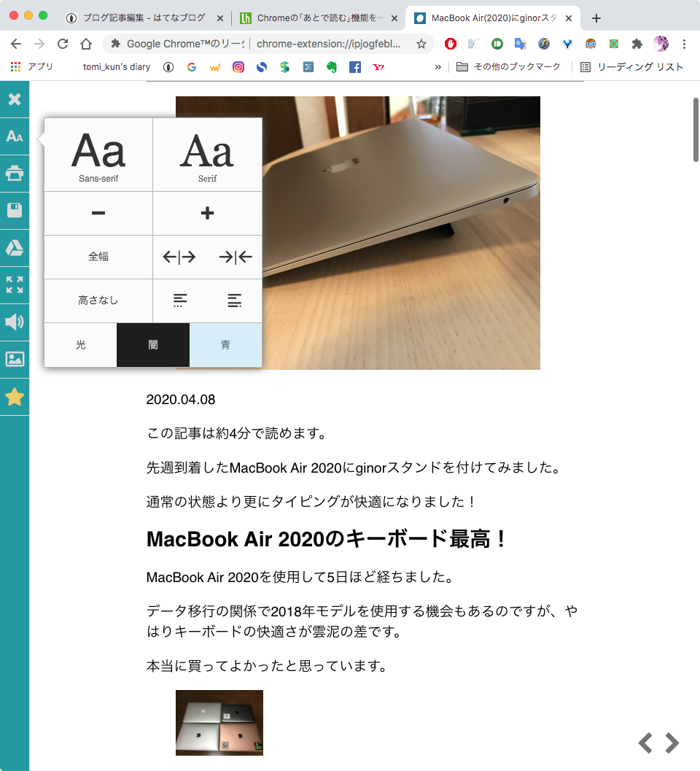This screenshot has width=700, height=771.
Task: Select the あとで読む article tab
Action: (x=314, y=18)
